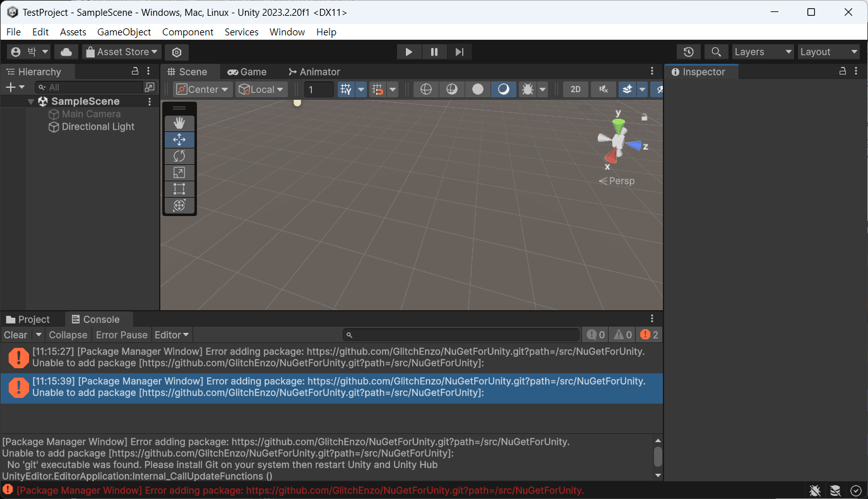Toggle grid visibility in Scene view
This screenshot has width=868, height=499.
click(346, 90)
